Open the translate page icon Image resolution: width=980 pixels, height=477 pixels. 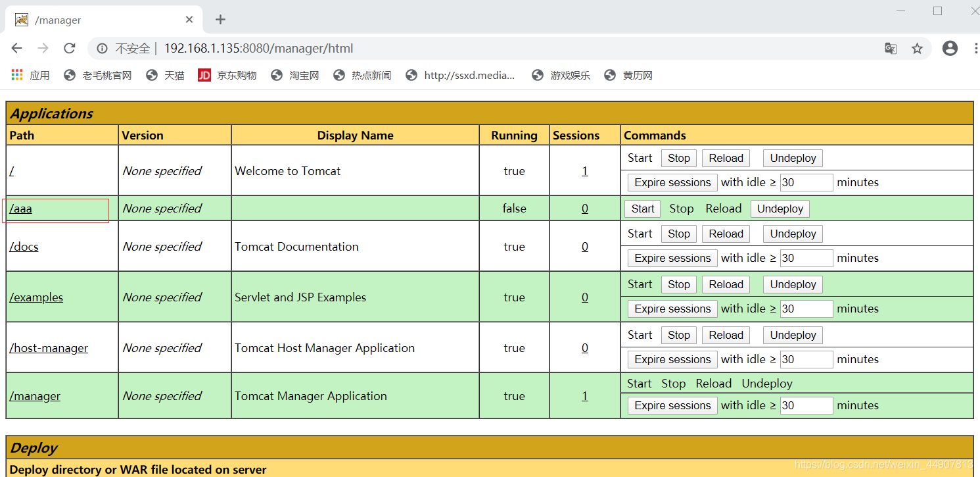[x=891, y=48]
